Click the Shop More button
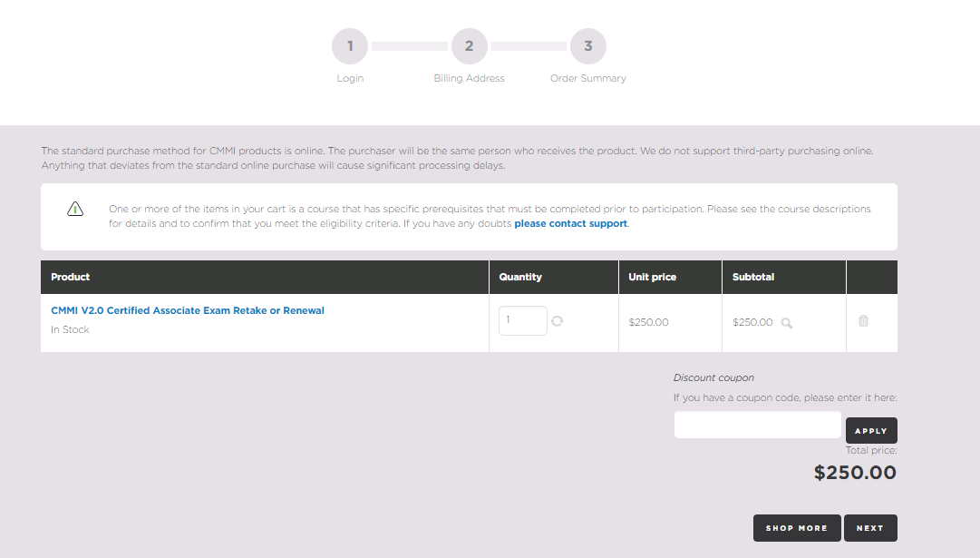980x558 pixels. click(x=797, y=528)
